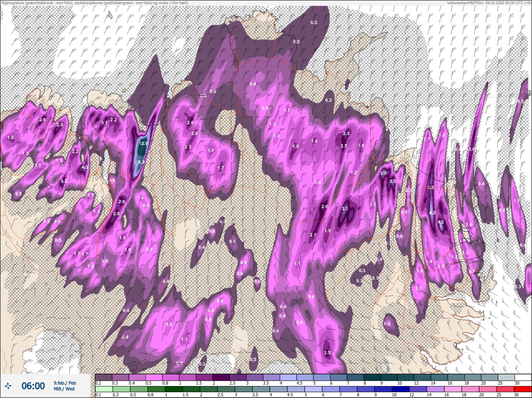Screen dimensions: 532x398
Task: Click the '3.9' precipitation value on the map
Action: (x=383, y=173)
